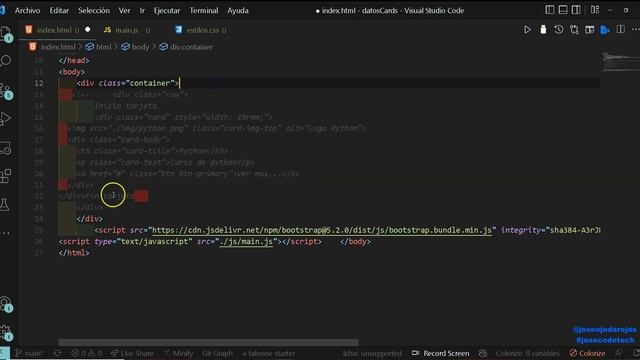Viewport: 640px width, 360px height.
Task: Open the Accounts menu
Action: (6, 304)
